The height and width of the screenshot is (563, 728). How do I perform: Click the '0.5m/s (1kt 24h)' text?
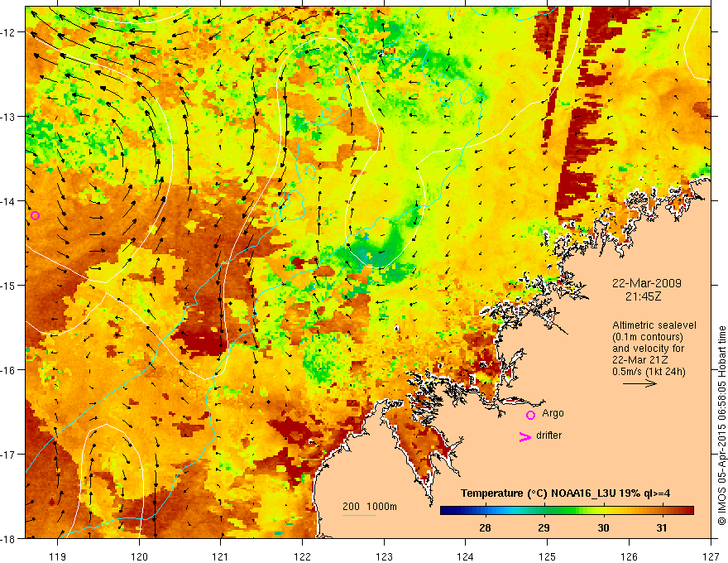coord(649,372)
